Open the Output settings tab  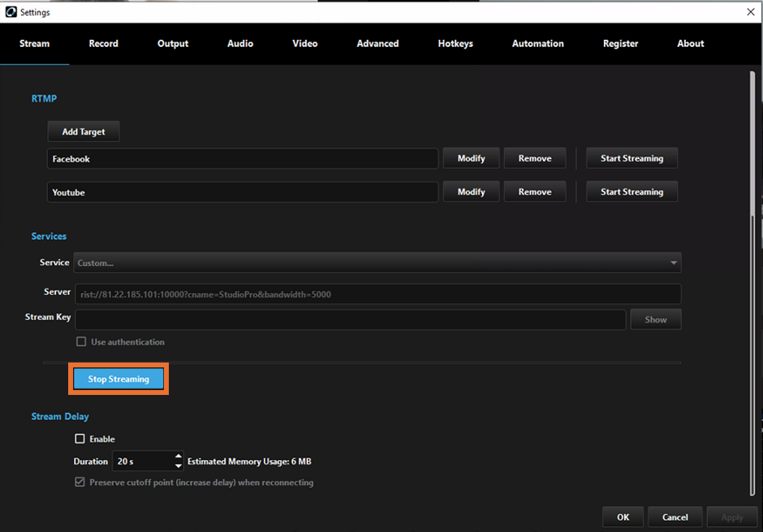pyautogui.click(x=172, y=44)
